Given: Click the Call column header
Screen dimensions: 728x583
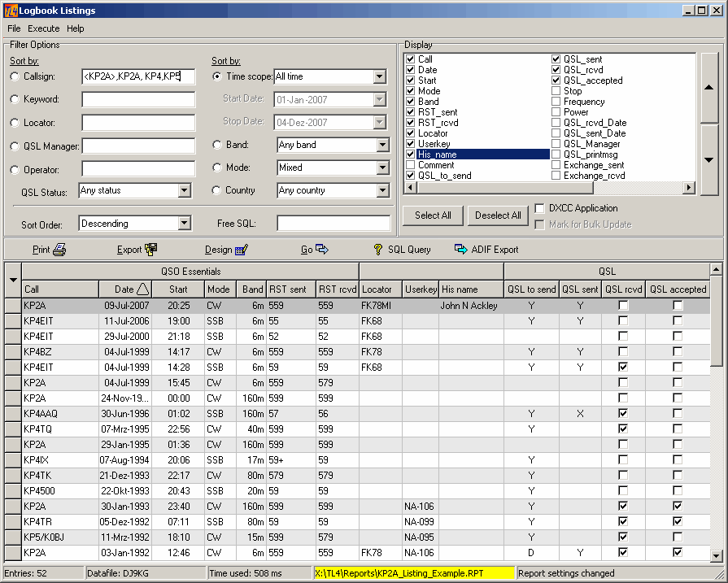Looking at the screenshot, I should [60, 289].
